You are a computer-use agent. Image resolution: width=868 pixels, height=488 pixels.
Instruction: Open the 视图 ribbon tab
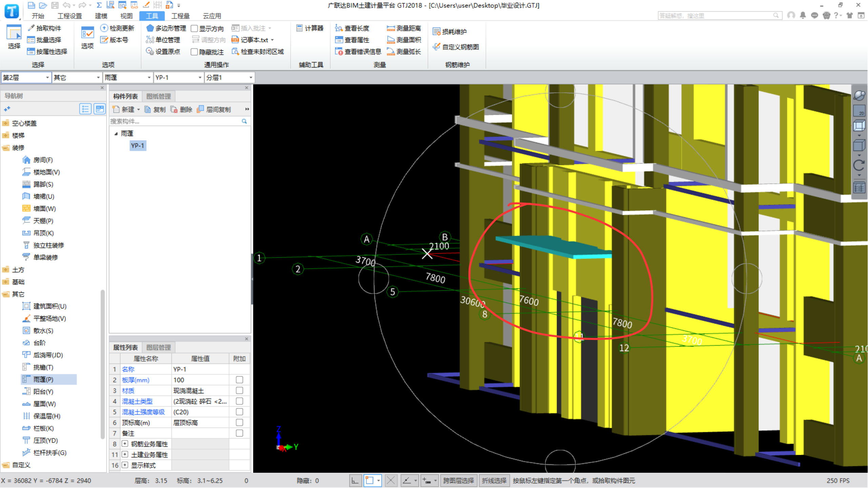click(x=126, y=16)
